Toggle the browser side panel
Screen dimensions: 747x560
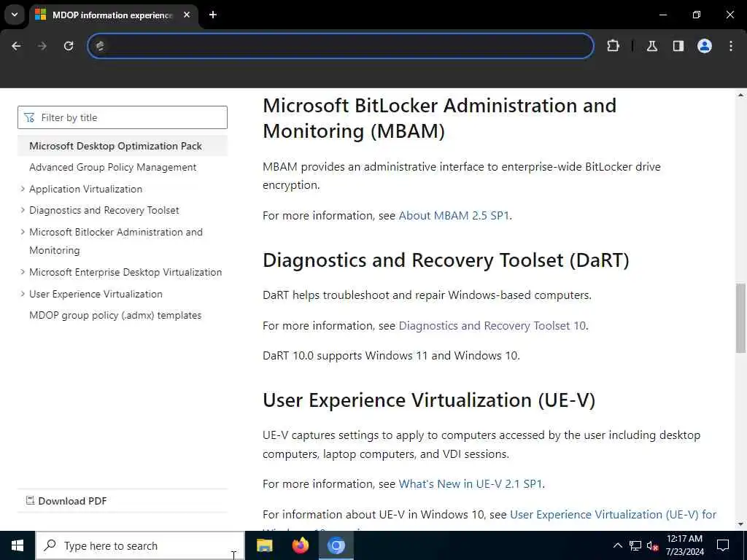click(x=678, y=46)
